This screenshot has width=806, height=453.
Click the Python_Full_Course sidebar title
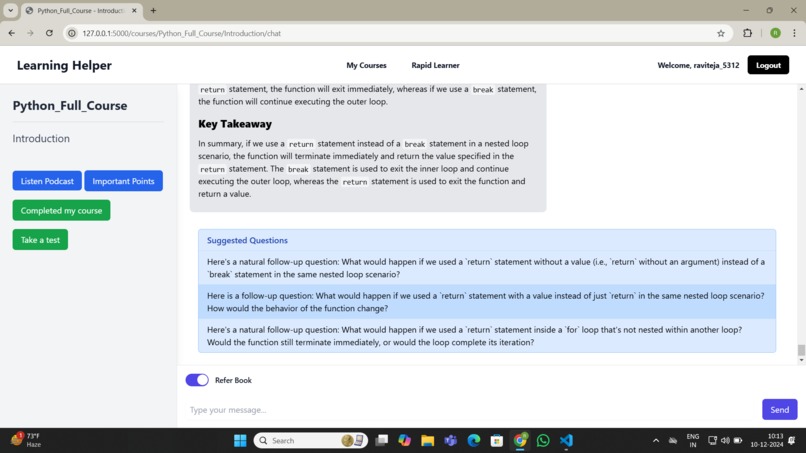coord(70,105)
